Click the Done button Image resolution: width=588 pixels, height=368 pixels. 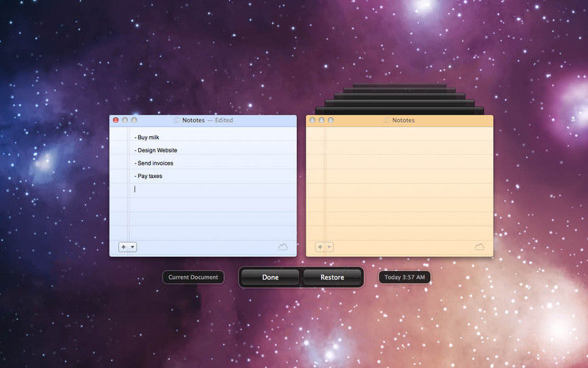click(270, 277)
